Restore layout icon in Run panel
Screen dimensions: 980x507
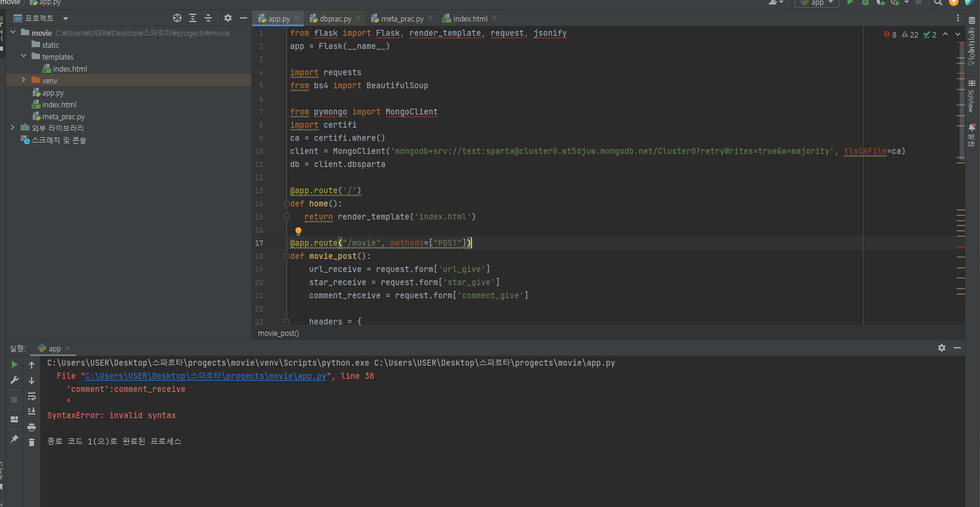point(14,419)
